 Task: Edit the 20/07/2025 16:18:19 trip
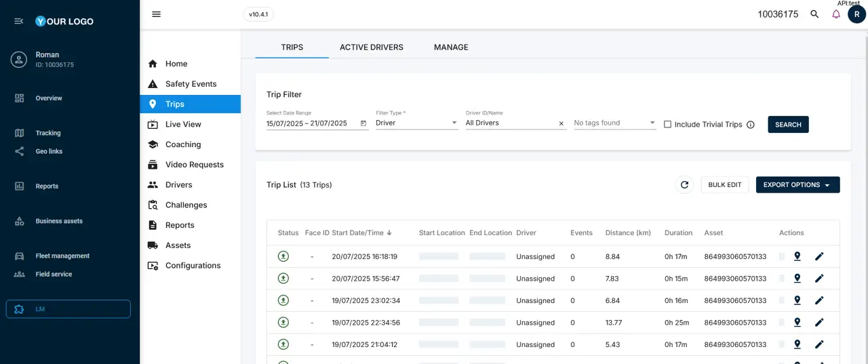pos(819,256)
